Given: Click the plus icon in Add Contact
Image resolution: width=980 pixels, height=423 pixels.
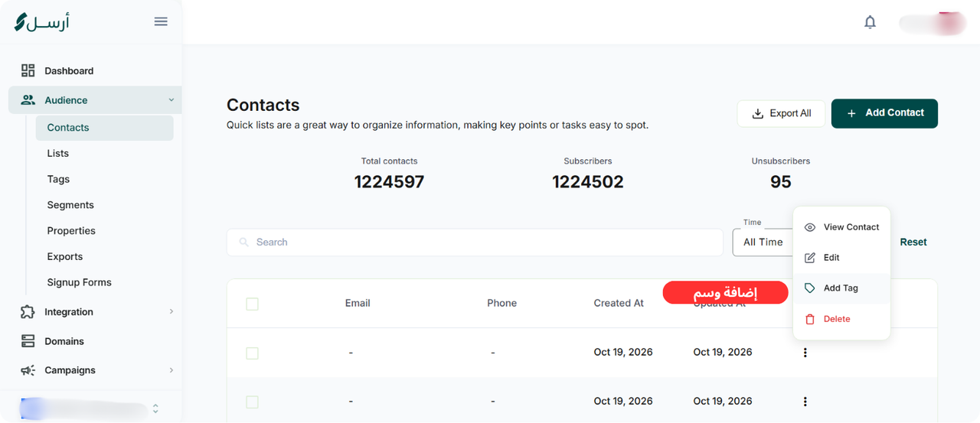Looking at the screenshot, I should point(851,113).
